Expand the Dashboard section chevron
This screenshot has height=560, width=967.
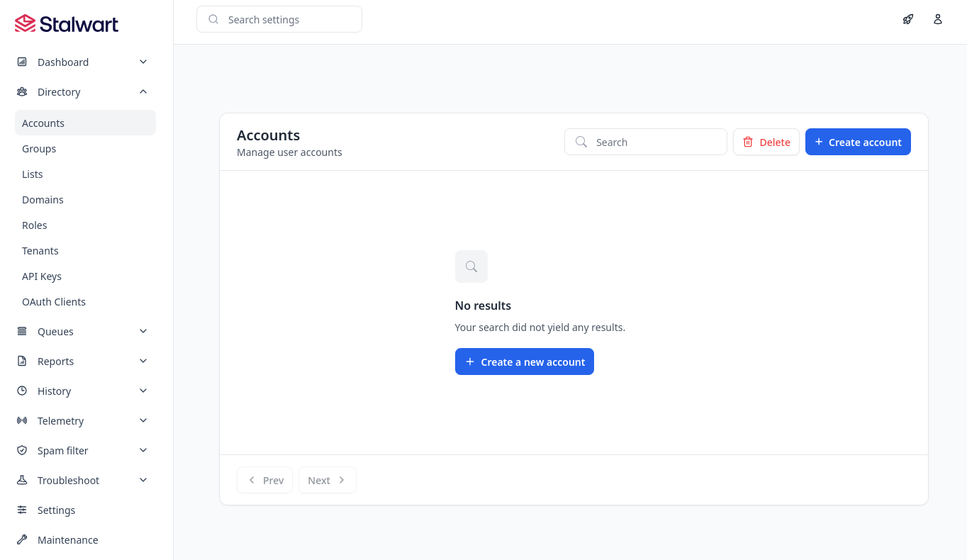[143, 62]
